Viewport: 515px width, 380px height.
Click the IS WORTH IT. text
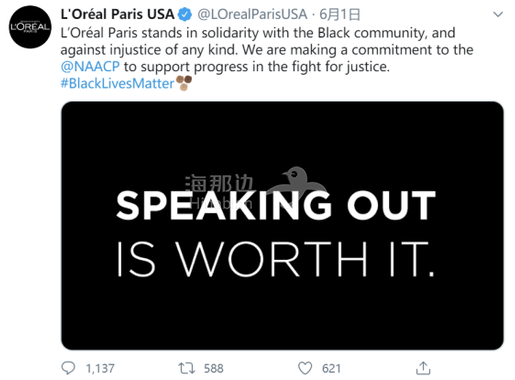tap(276, 259)
